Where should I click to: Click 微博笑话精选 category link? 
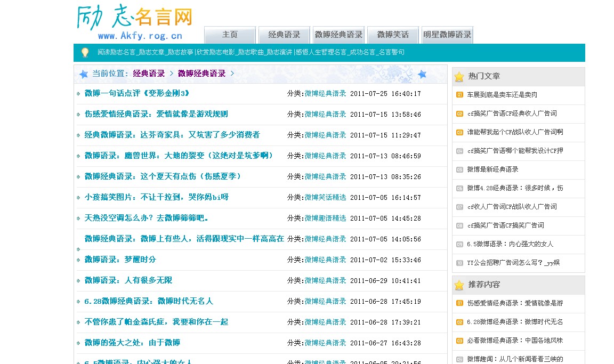(x=326, y=197)
